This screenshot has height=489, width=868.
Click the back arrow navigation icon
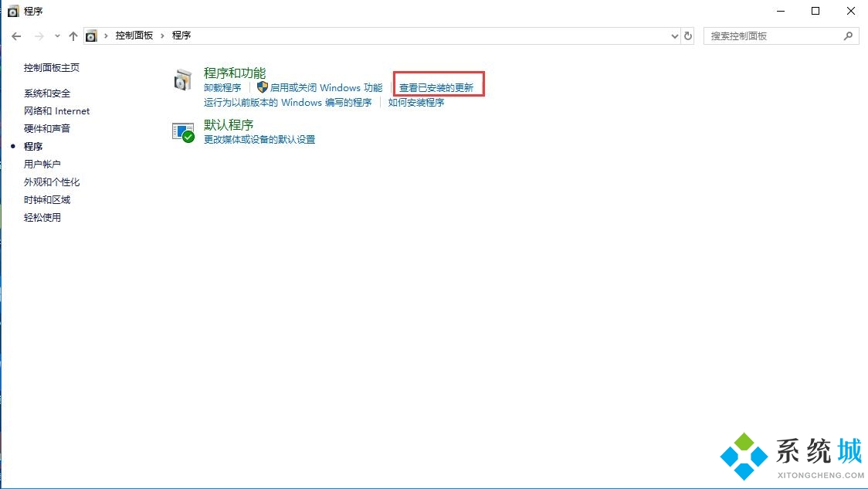tap(16, 36)
